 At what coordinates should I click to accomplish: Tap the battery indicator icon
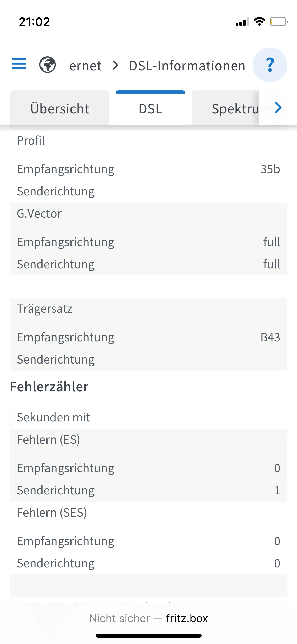279,22
